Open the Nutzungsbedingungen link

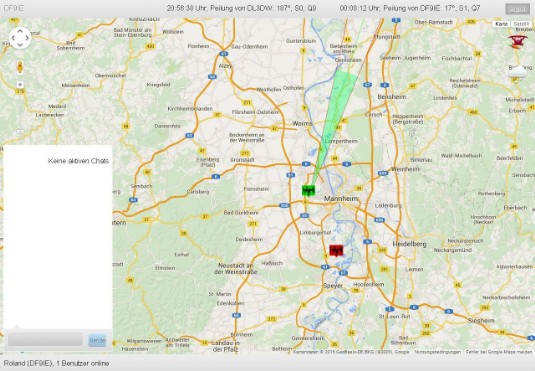click(x=437, y=352)
